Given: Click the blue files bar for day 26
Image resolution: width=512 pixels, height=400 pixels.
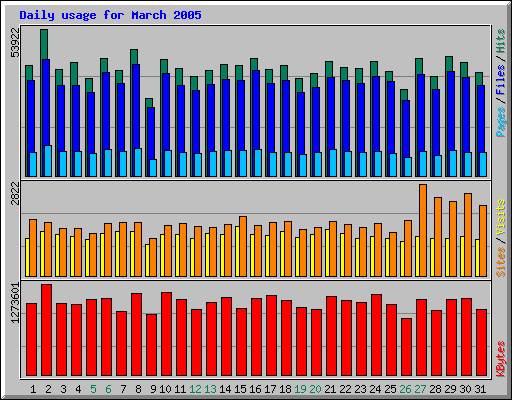Looking at the screenshot, I should click(406, 129).
